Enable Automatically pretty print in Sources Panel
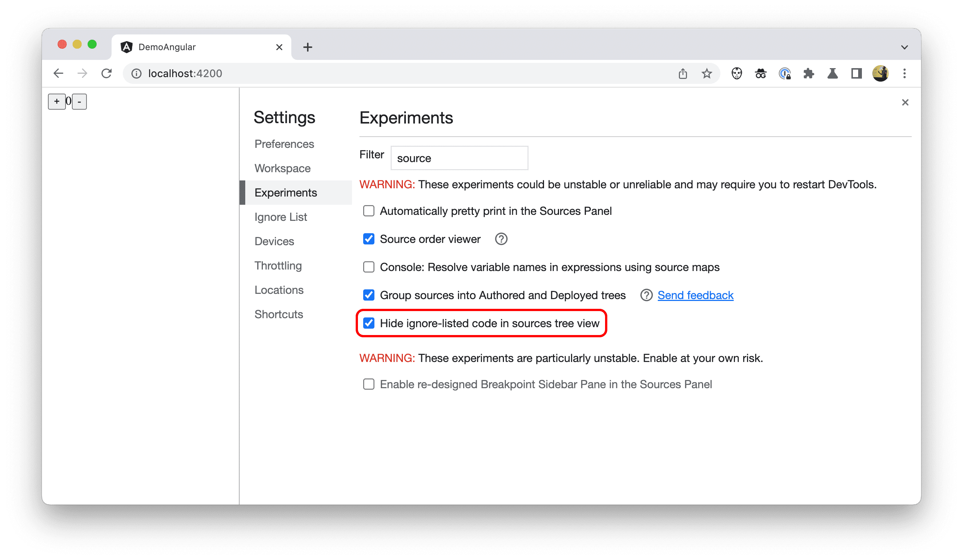This screenshot has height=560, width=963. (368, 211)
